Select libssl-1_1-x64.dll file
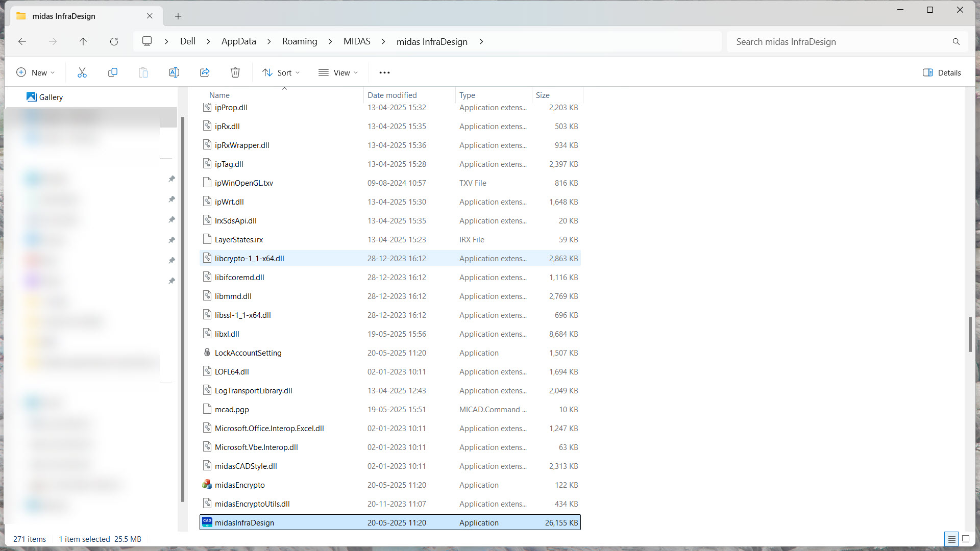 (x=390, y=315)
